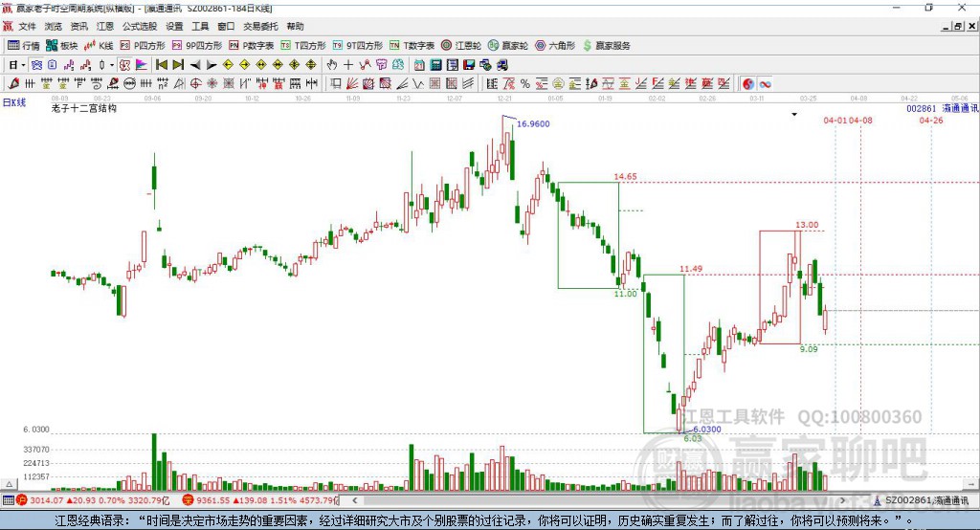
Task: Open the calendar icon in toolbar
Action: [x=419, y=65]
